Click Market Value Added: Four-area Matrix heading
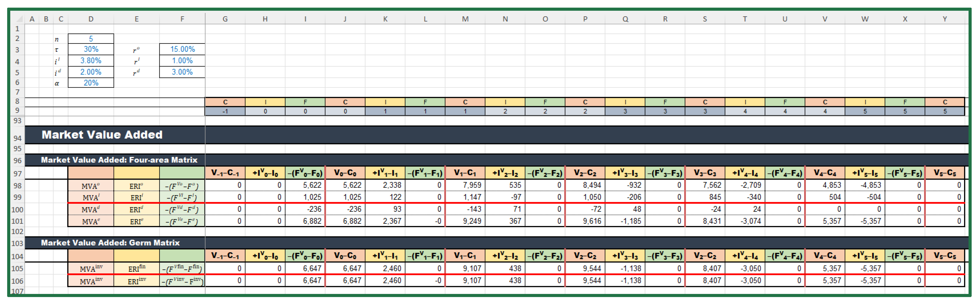Image resolution: width=980 pixels, height=303 pixels. tap(119, 160)
